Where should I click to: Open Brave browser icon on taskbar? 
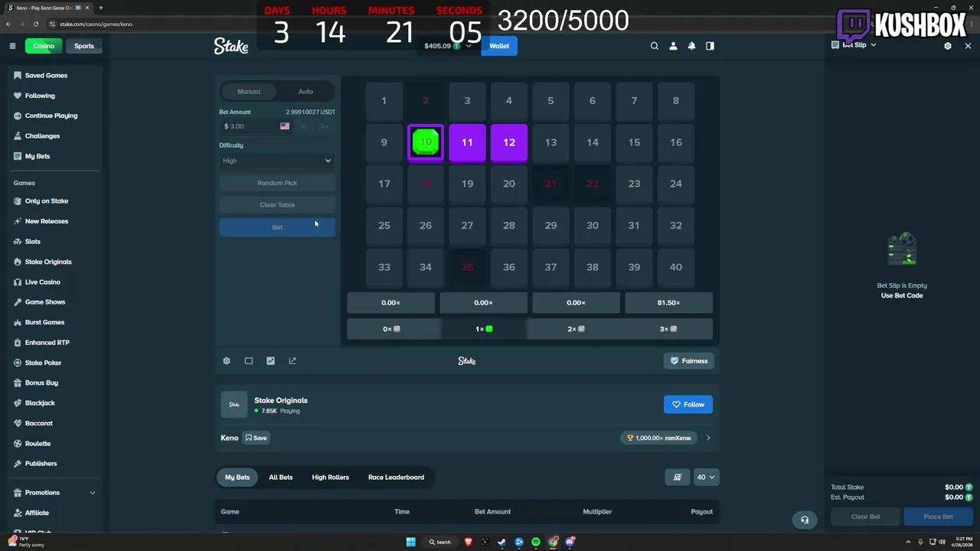tap(469, 542)
